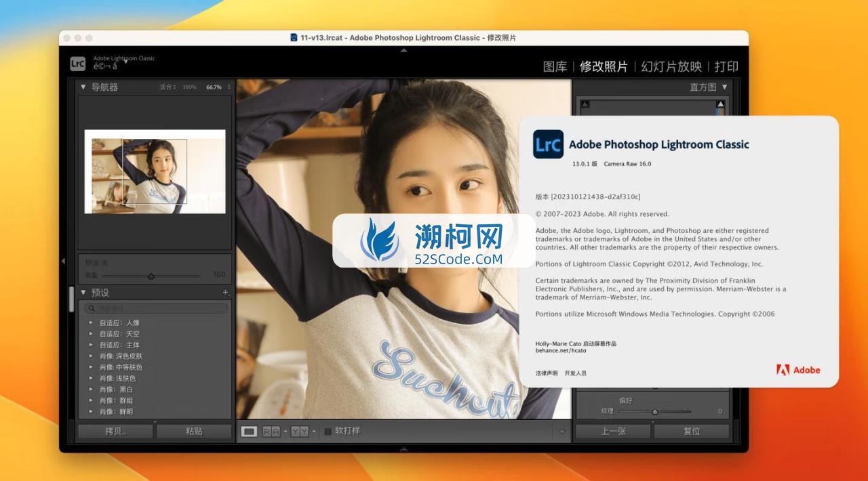Click the 拷贝... button
The width and height of the screenshot is (868, 481).
pos(116,431)
